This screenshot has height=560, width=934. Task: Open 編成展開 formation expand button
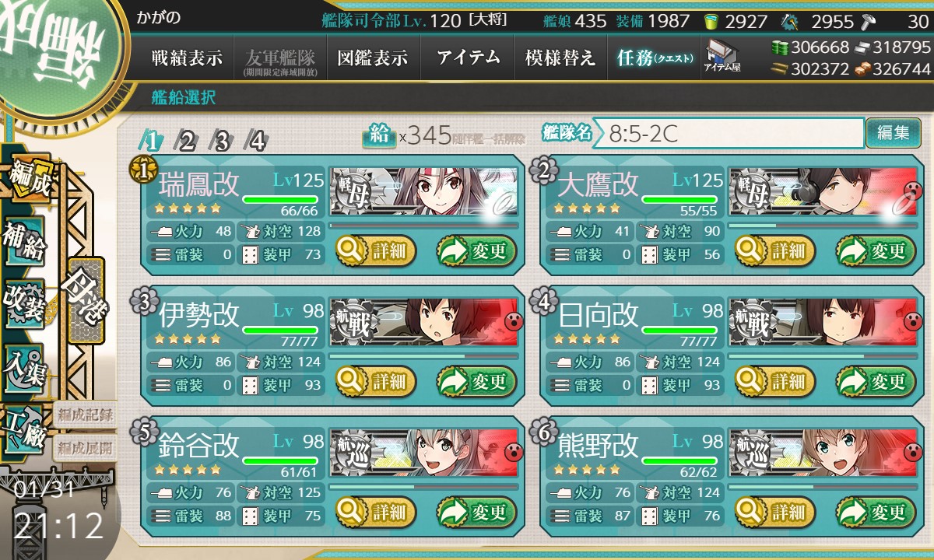point(84,448)
